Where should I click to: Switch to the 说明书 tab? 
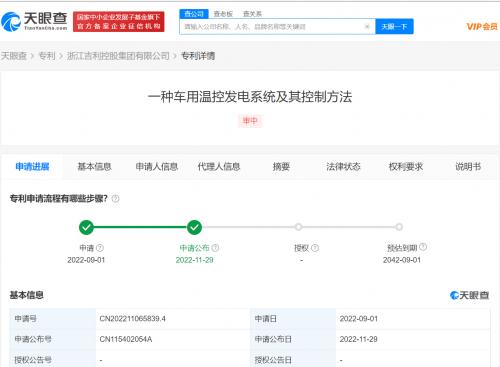468,166
